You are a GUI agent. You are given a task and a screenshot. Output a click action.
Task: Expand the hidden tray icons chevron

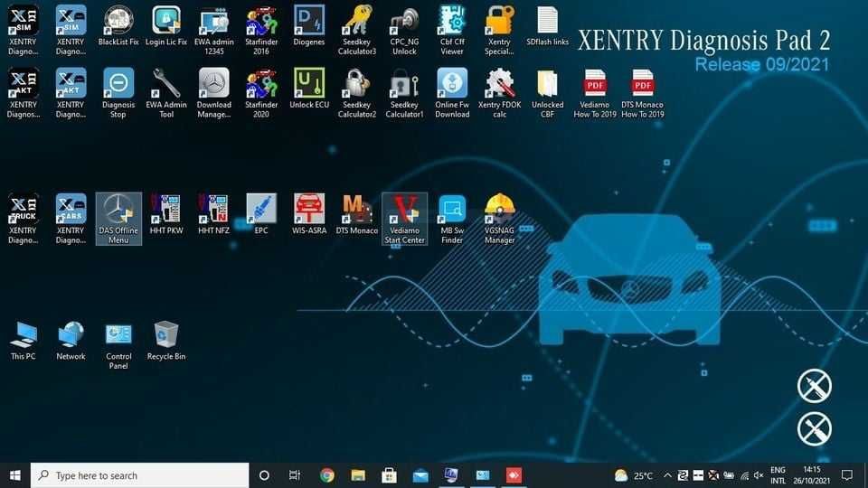click(x=667, y=475)
